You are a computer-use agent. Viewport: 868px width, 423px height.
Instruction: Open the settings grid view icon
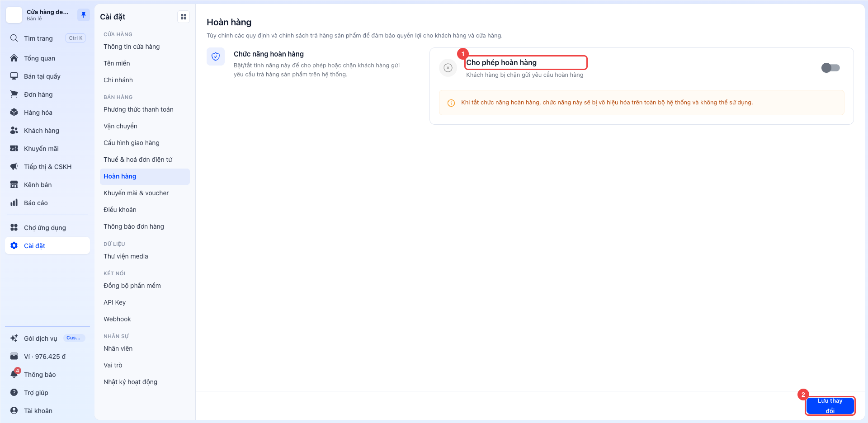(x=184, y=17)
